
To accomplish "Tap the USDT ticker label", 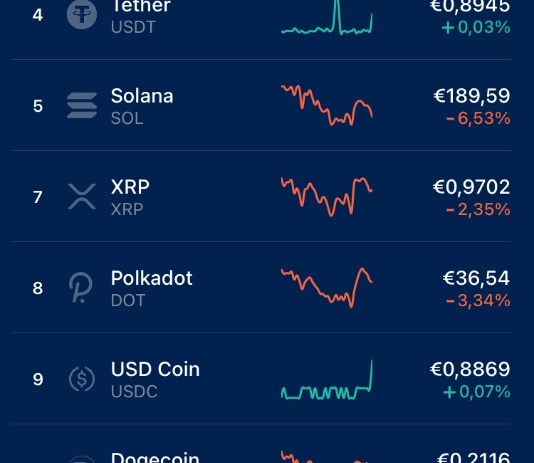I will 133,27.
